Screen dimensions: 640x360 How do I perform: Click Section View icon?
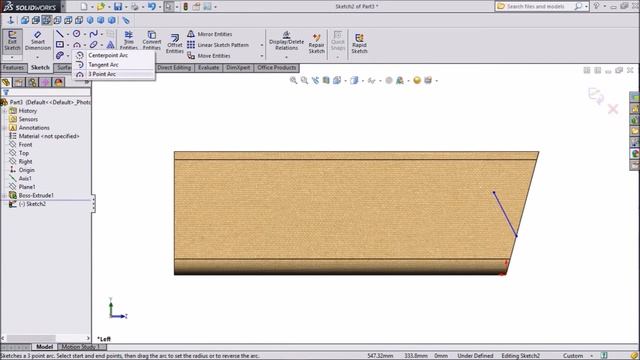(326, 80)
